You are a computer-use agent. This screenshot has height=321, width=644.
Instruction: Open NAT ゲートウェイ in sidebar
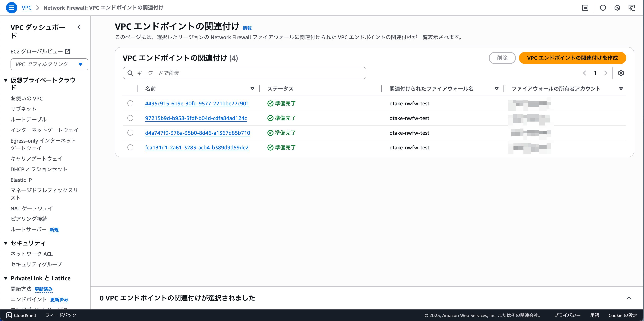(x=32, y=208)
